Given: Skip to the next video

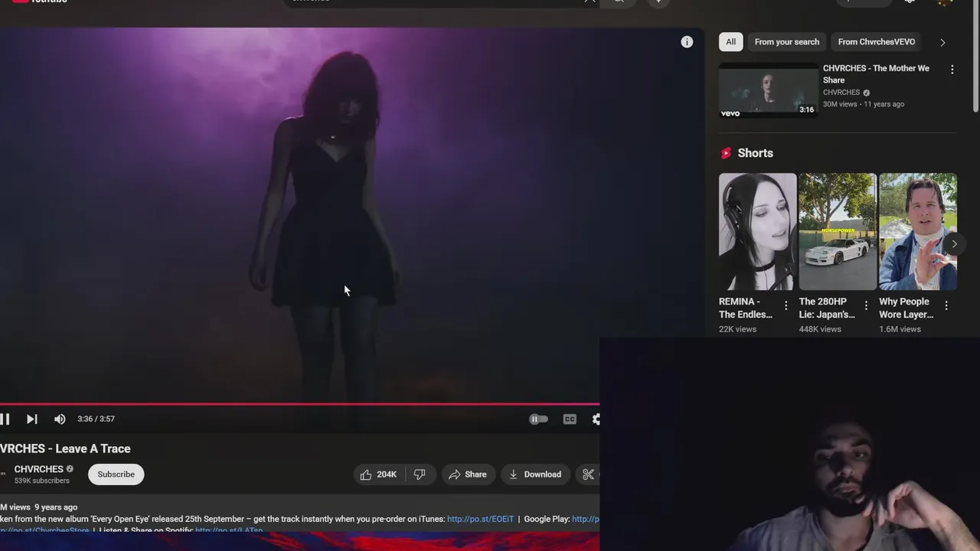Looking at the screenshot, I should point(31,419).
